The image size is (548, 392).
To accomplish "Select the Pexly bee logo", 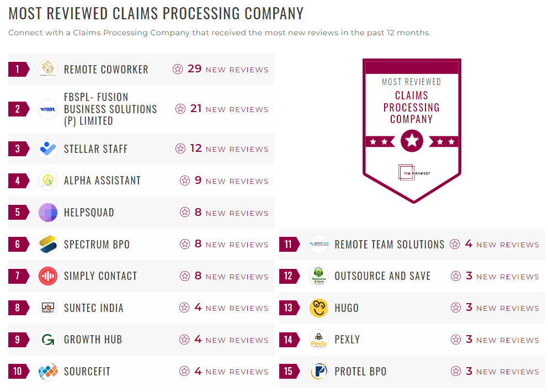I will tap(318, 340).
